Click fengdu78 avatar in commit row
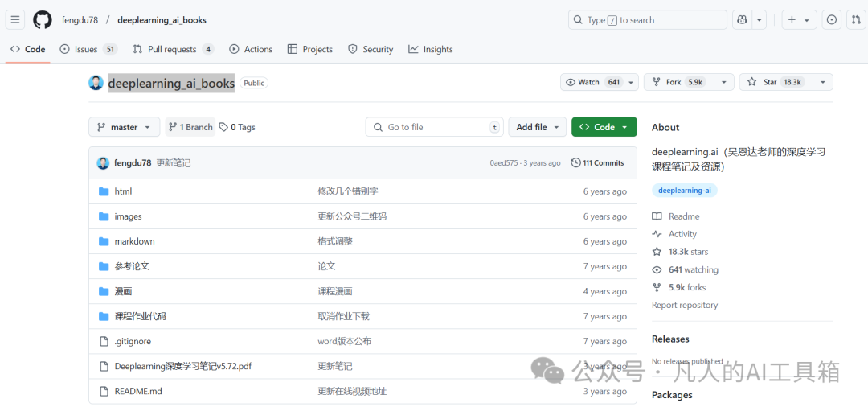The image size is (868, 407). (103, 162)
